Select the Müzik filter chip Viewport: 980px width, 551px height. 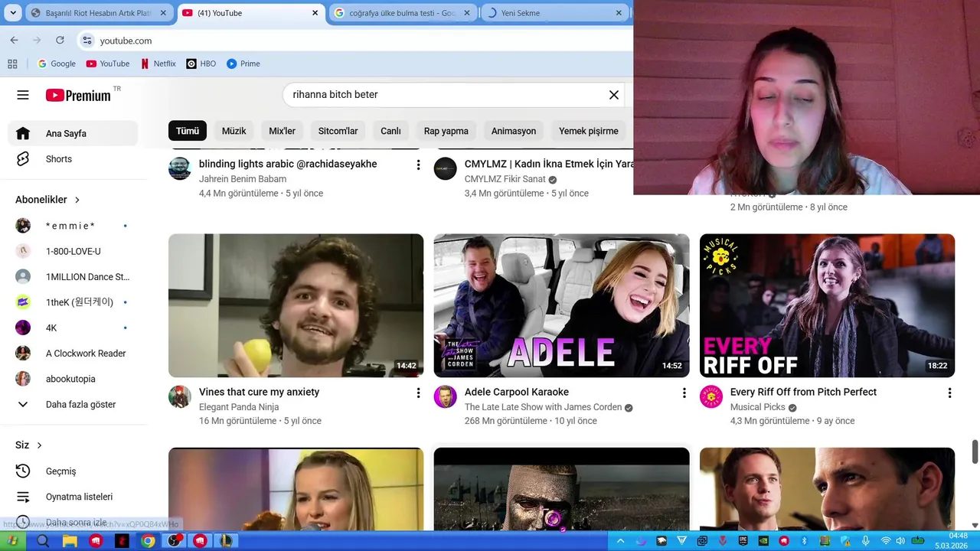234,131
